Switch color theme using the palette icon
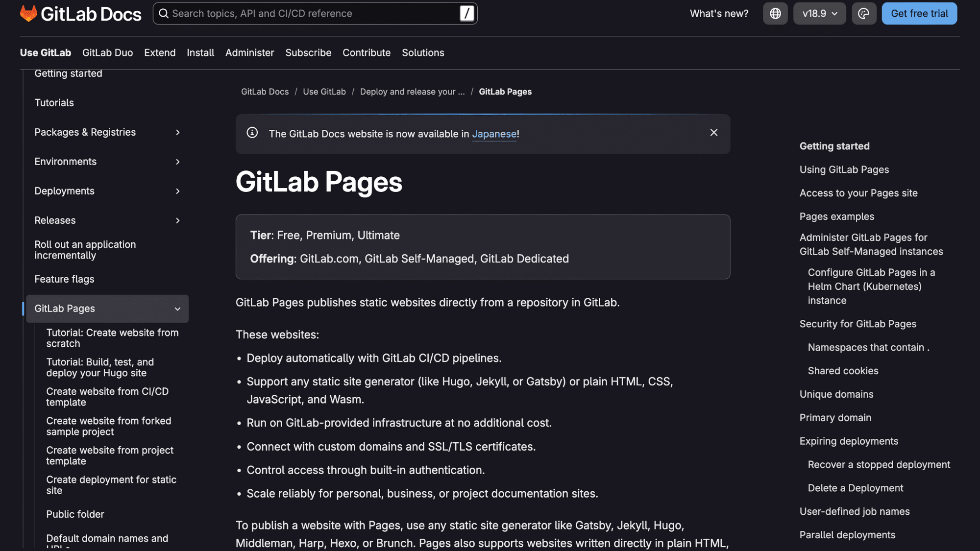The width and height of the screenshot is (980, 551). pyautogui.click(x=864, y=13)
